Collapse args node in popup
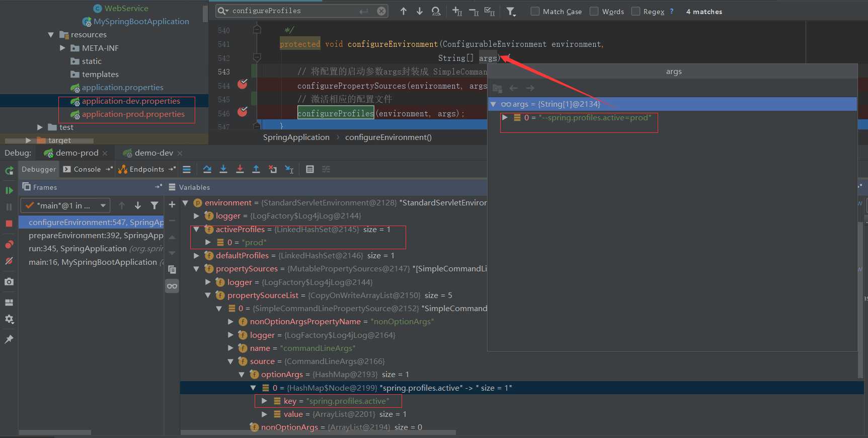The height and width of the screenshot is (438, 868). 494,104
